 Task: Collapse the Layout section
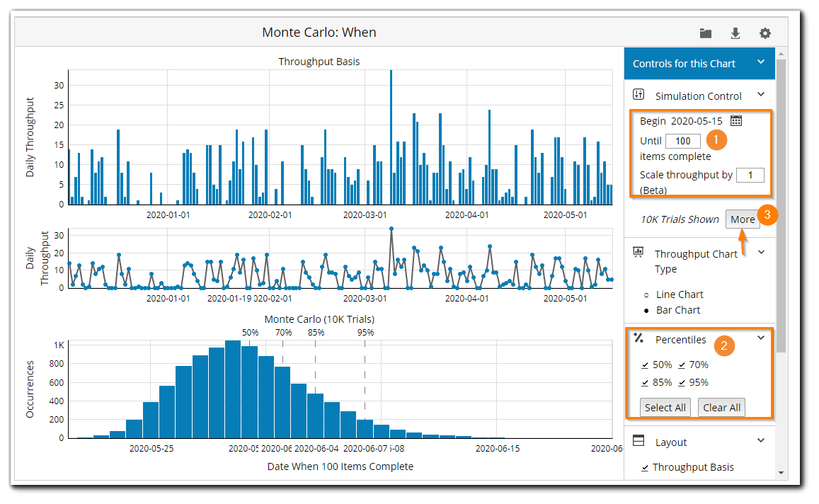(x=761, y=441)
